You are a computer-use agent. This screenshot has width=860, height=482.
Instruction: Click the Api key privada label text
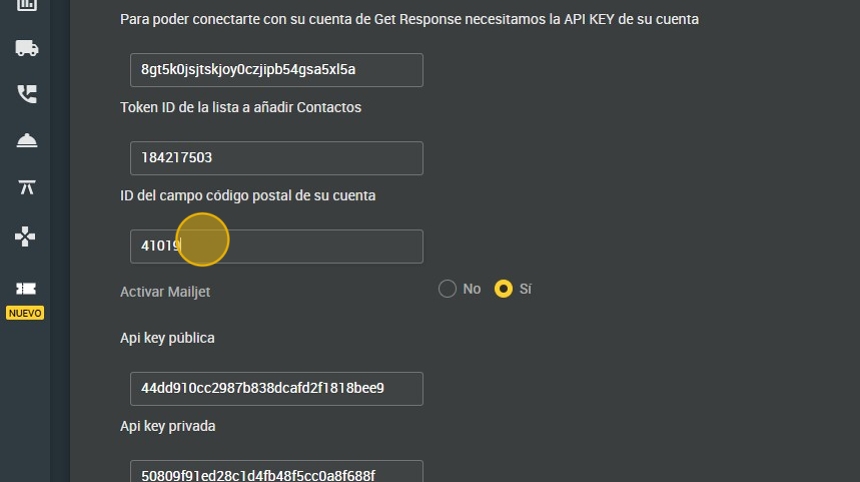coord(167,426)
